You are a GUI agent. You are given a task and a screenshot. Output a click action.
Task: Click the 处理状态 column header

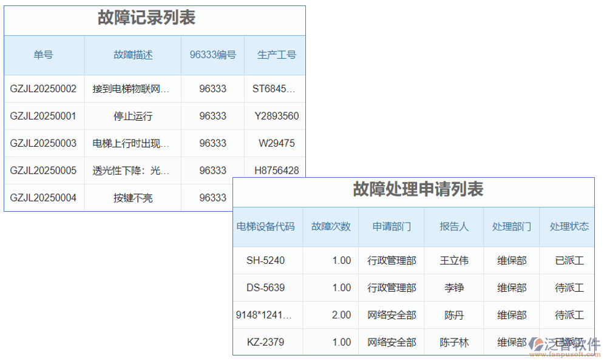[x=569, y=227]
